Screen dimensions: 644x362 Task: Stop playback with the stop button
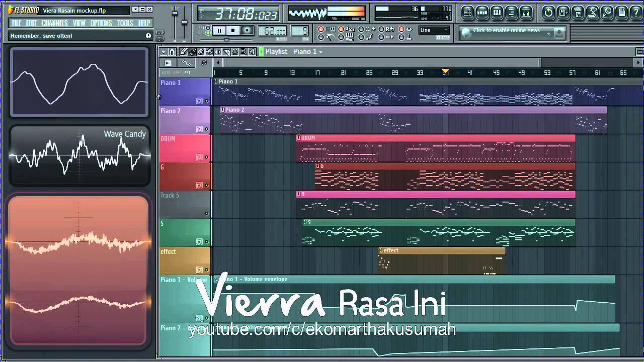click(x=233, y=31)
